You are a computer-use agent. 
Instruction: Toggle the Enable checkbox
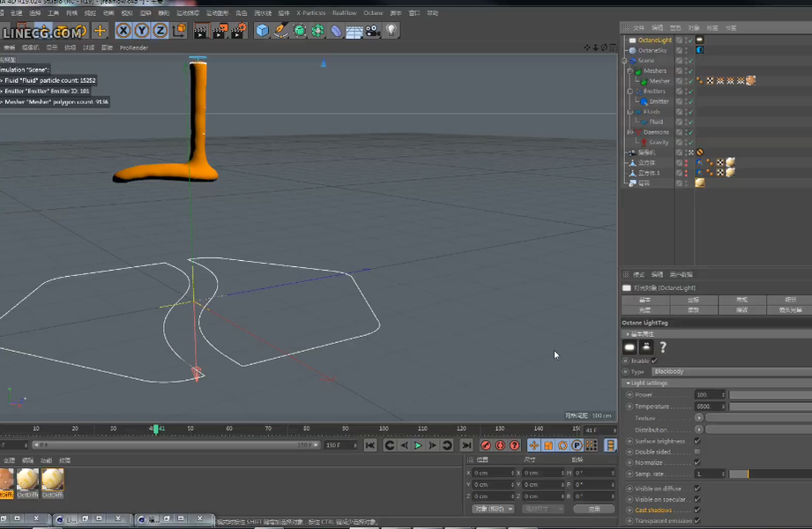pos(654,361)
